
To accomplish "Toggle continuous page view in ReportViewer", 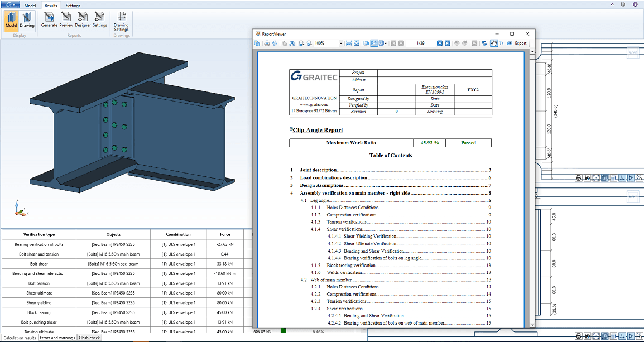I will (x=374, y=43).
